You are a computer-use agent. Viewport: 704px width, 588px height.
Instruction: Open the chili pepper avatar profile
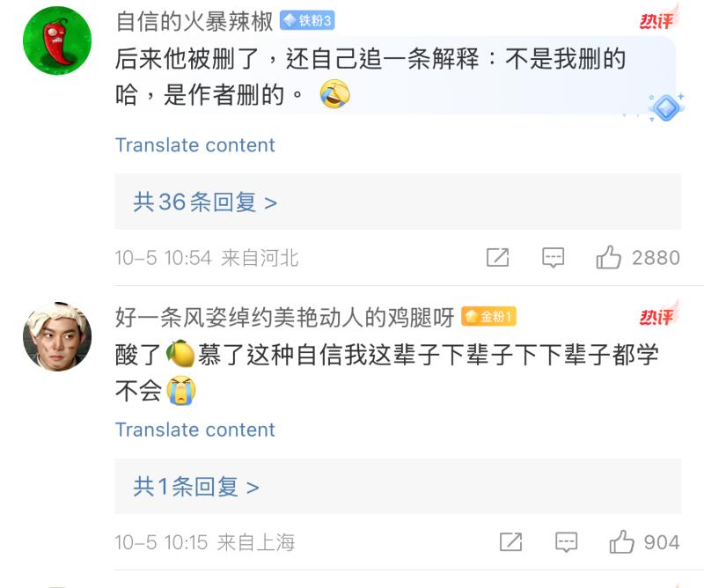point(56,40)
